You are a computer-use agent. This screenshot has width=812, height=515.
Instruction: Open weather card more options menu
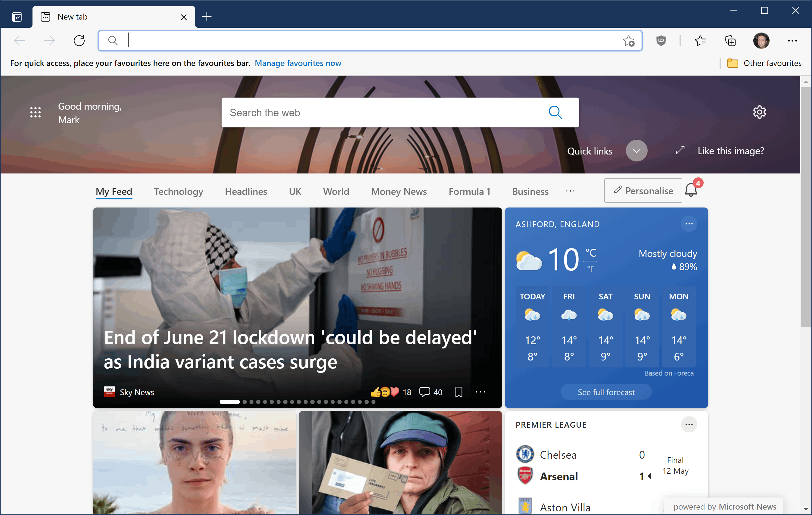(689, 224)
